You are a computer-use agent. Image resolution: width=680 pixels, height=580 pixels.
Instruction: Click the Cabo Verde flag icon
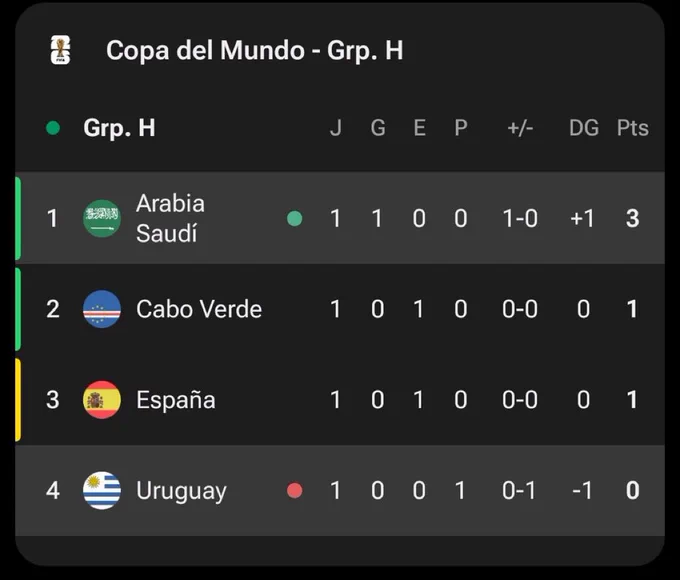point(102,309)
